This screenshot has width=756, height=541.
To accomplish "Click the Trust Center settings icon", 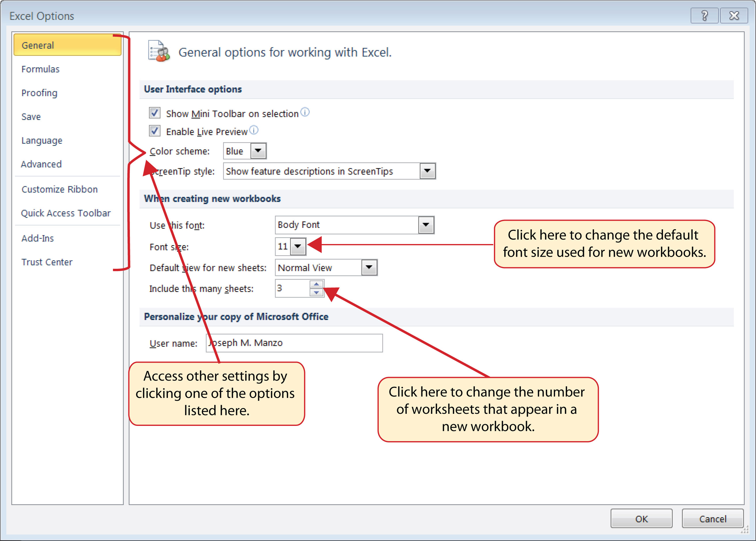I will pos(44,262).
